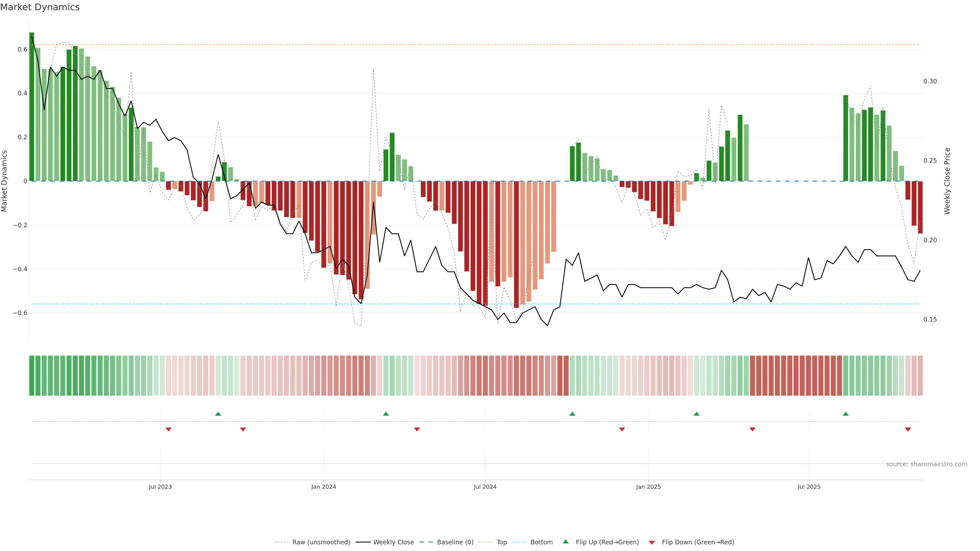Click the Flip Up marker just before Jul 2025
This screenshot has width=980, height=551.
pos(845,414)
